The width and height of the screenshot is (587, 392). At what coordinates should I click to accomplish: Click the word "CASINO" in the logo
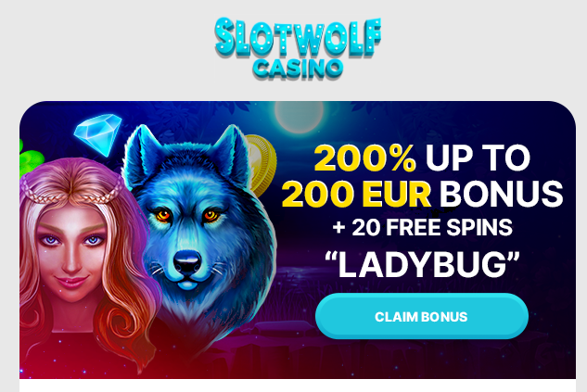click(x=298, y=69)
